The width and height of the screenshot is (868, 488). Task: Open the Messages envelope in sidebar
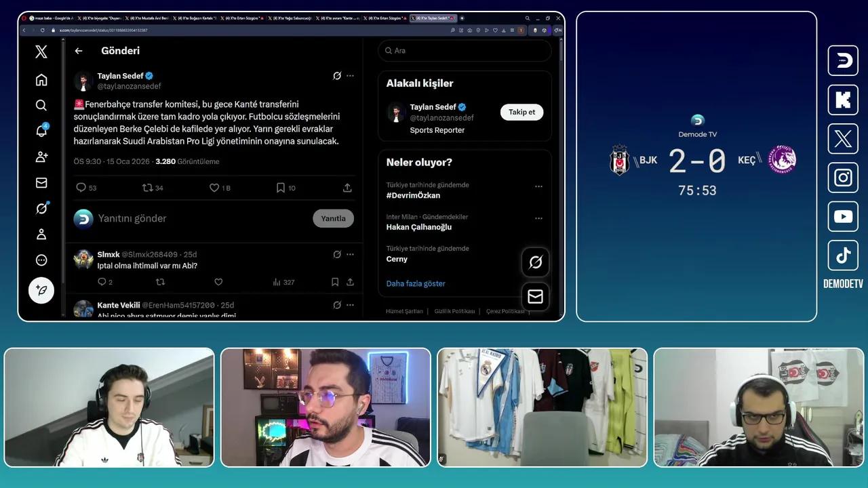click(41, 182)
